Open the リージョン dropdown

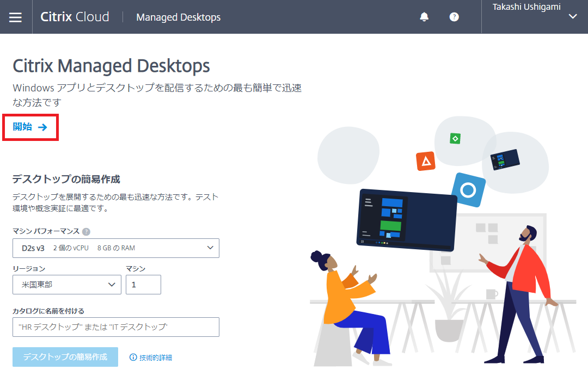coord(66,284)
